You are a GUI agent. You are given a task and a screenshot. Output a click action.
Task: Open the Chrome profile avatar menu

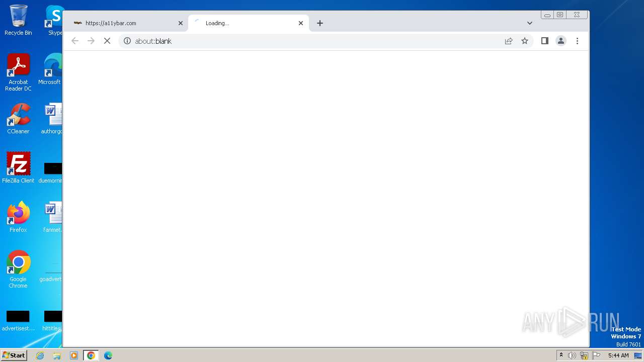tap(561, 41)
